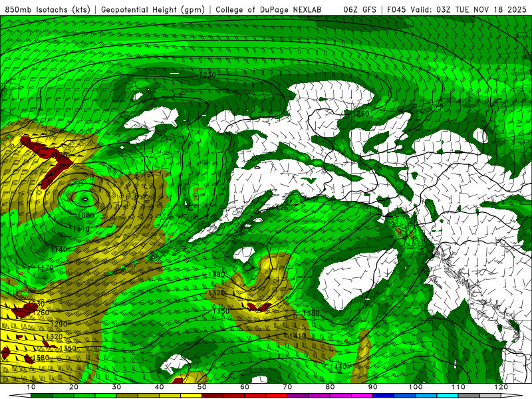Image resolution: width=532 pixels, height=399 pixels.
Task: Click the 'Geopotential Height (gpm)' header label
Action: [153, 9]
